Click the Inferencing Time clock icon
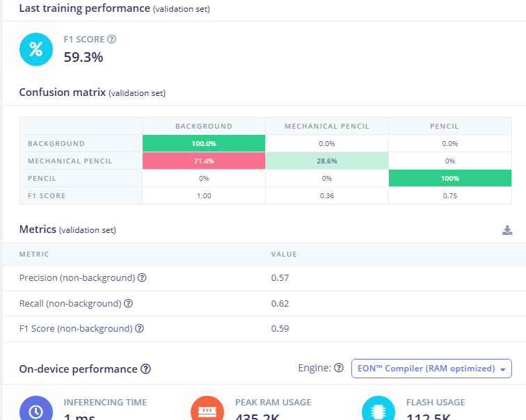526x420 pixels. 36,410
